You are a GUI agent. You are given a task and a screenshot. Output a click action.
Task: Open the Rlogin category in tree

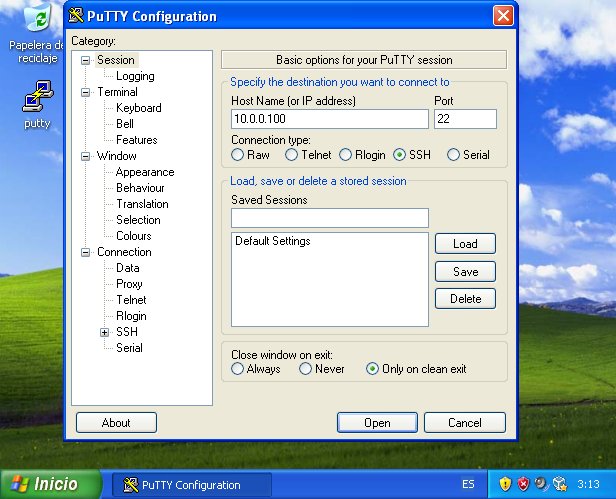coord(131,316)
